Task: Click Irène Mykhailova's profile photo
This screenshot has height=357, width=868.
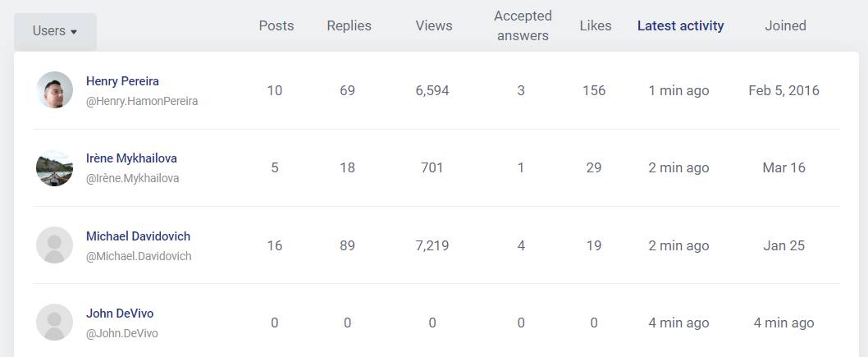Action: 55,167
